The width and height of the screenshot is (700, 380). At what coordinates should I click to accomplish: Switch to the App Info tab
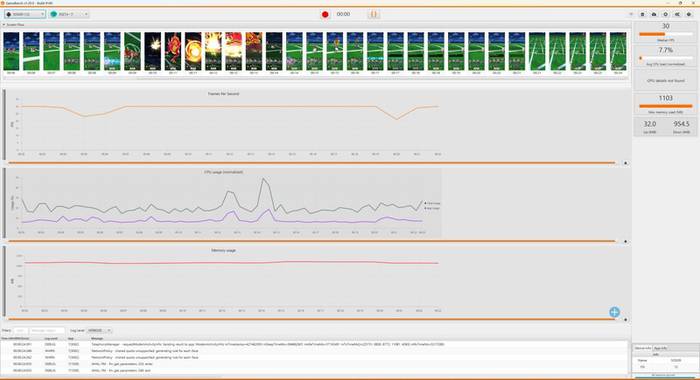(660, 348)
